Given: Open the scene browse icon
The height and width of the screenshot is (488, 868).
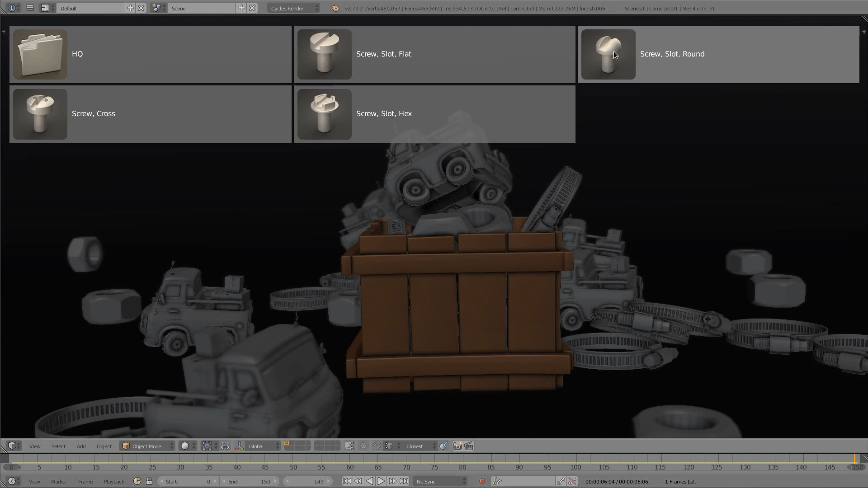Looking at the screenshot, I should click(x=158, y=8).
